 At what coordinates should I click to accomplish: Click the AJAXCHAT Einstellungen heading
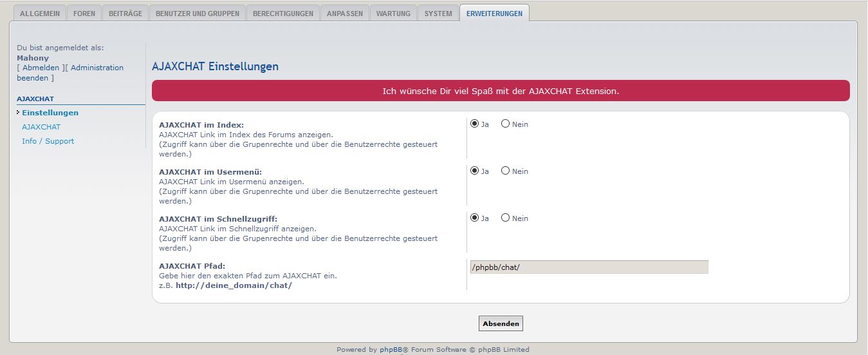click(215, 66)
